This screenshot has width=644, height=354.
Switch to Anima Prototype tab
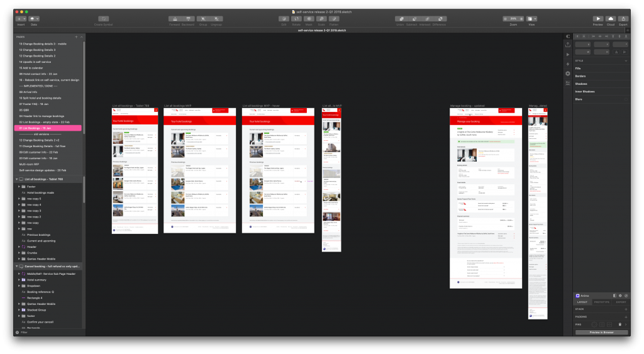point(602,302)
